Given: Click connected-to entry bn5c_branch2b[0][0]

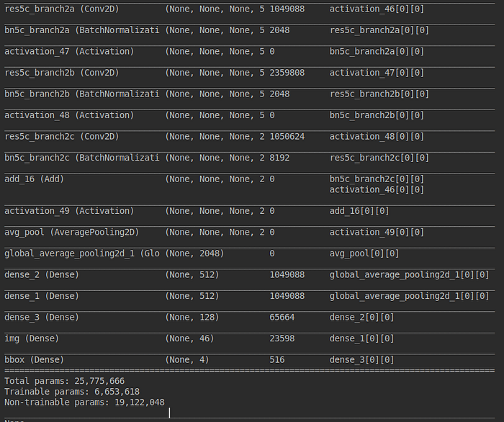Looking at the screenshot, I should point(377,115).
